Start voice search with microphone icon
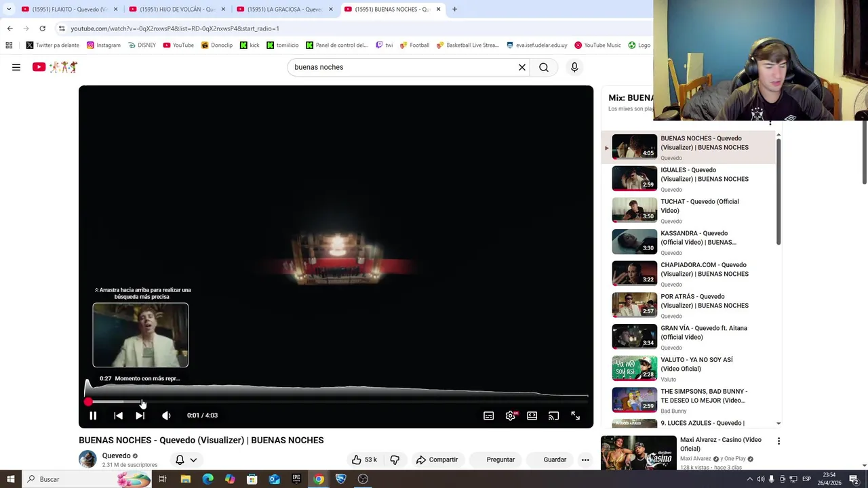Image resolution: width=868 pixels, height=488 pixels. point(574,67)
